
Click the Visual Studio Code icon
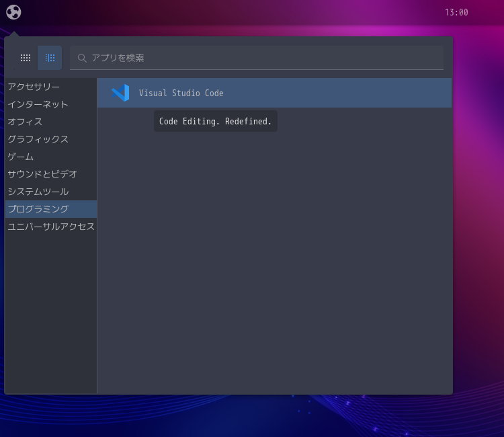[120, 93]
